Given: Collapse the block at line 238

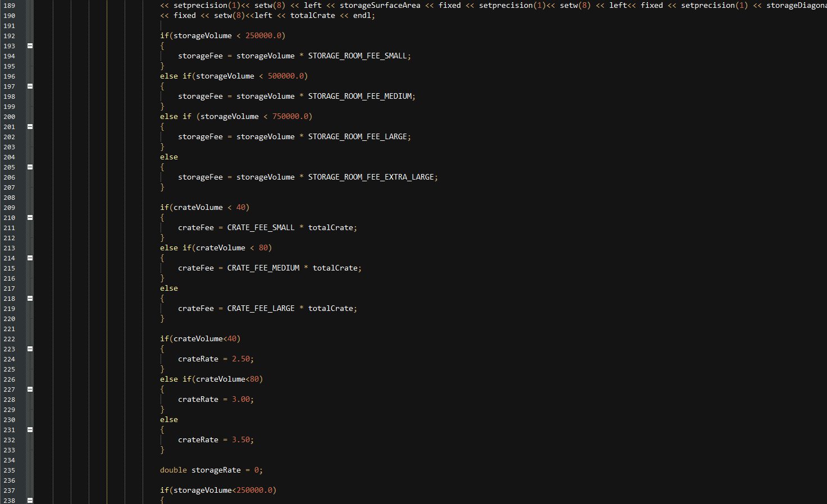Looking at the screenshot, I should [x=30, y=500].
